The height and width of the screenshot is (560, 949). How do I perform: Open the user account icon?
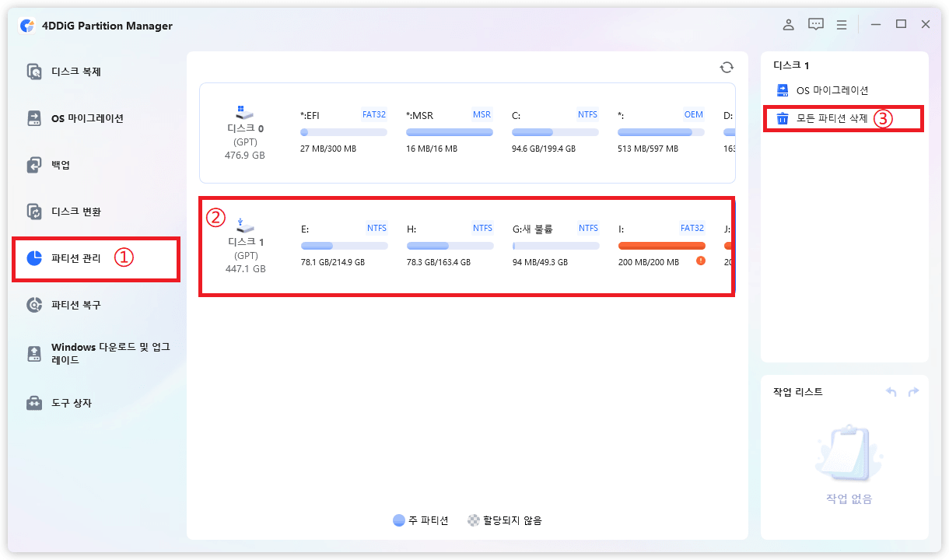[788, 25]
